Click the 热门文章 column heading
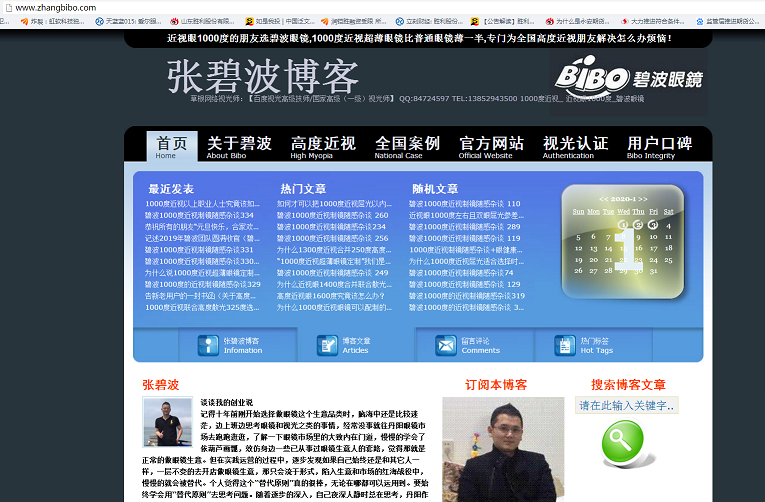765x502 pixels. click(303, 189)
